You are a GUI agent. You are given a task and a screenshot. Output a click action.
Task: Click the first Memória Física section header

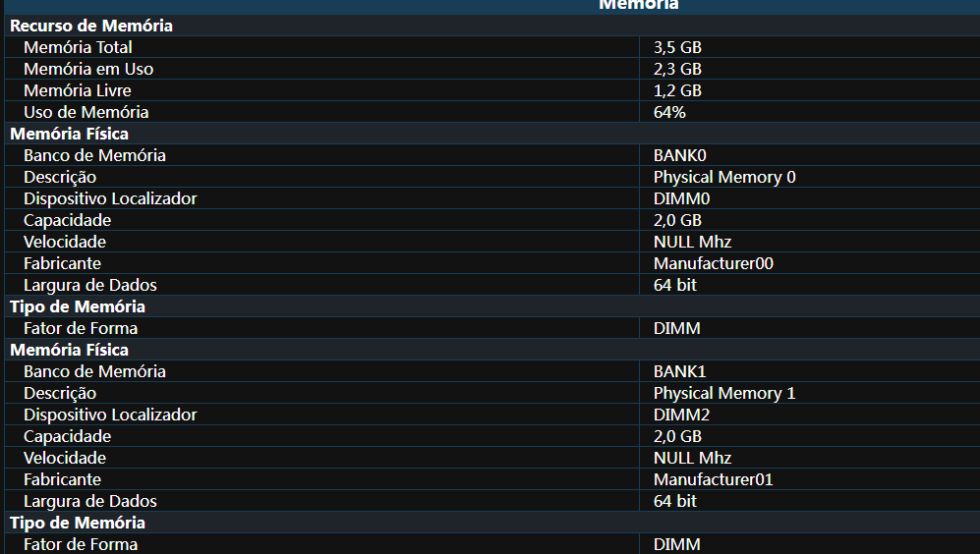[70, 134]
